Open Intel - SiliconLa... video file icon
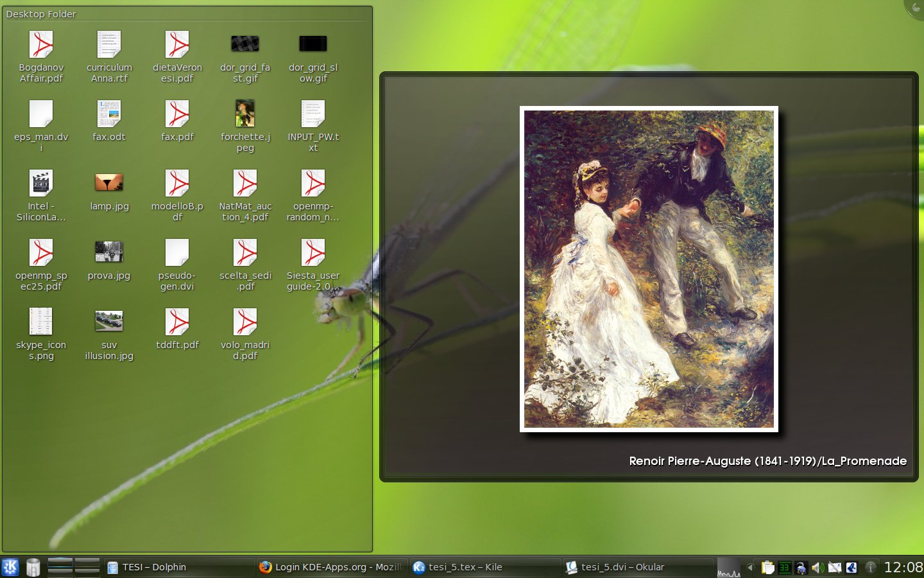 pyautogui.click(x=41, y=183)
